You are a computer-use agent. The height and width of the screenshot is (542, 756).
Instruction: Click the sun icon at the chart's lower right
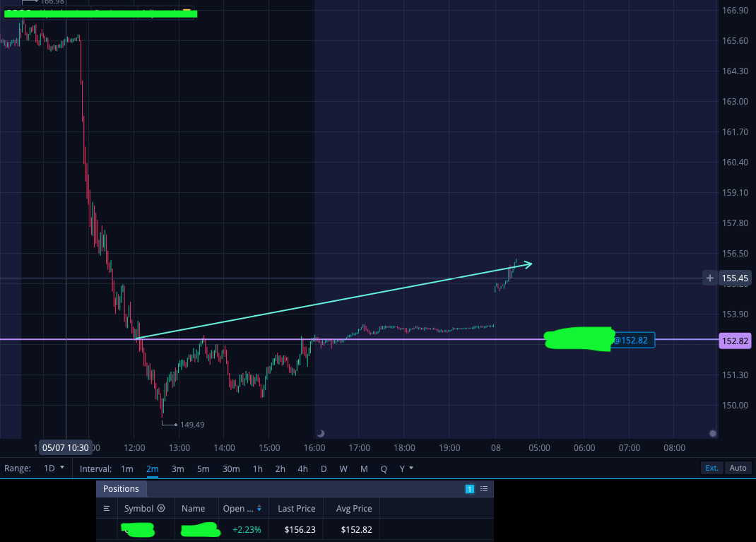click(713, 433)
